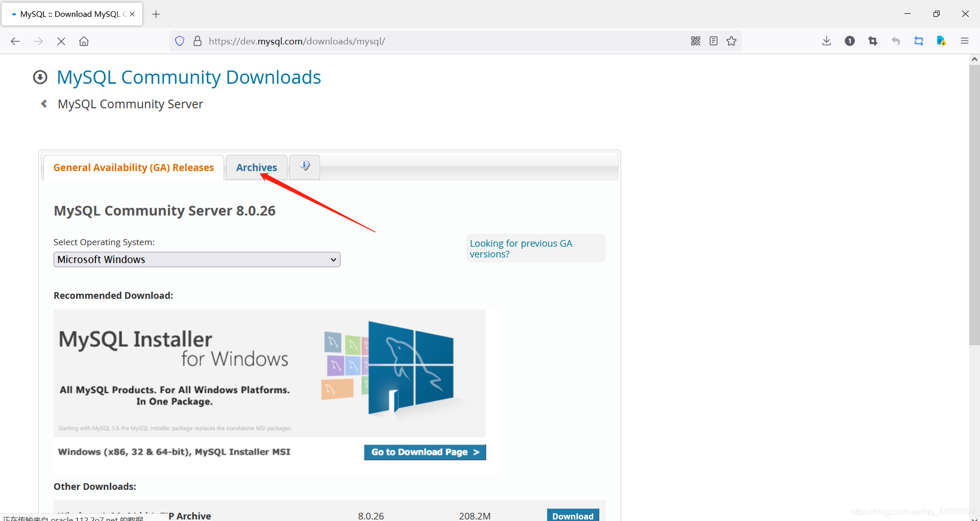Open MySQL Community Downloads heading link
Image resolution: width=980 pixels, height=521 pixels.
(x=189, y=77)
